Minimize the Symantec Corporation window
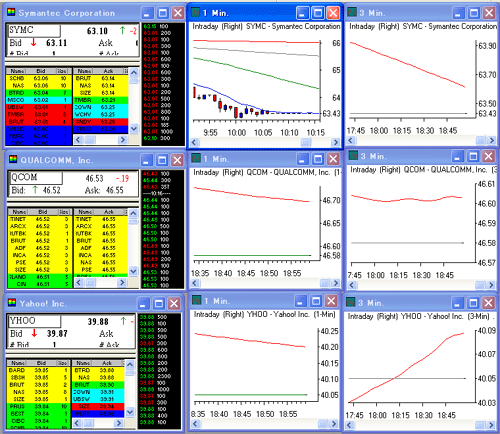The height and width of the screenshot is (434, 500). (x=147, y=13)
